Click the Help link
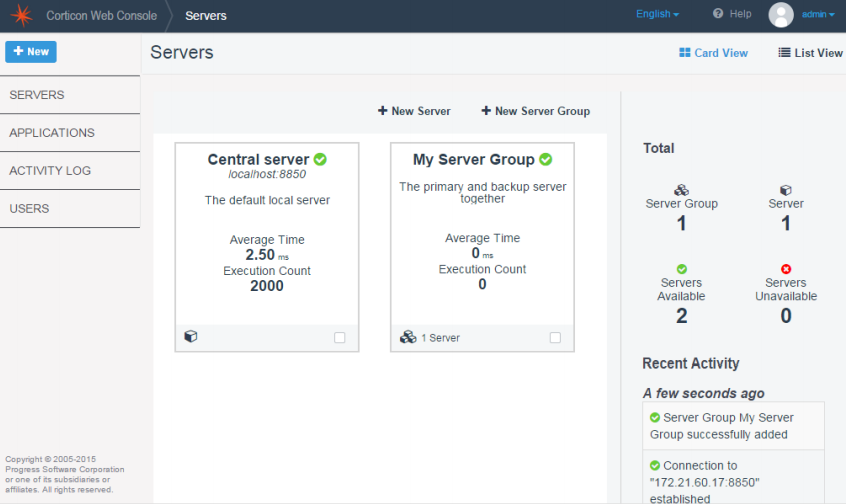Screen dimensions: 847x504 click(732, 14)
